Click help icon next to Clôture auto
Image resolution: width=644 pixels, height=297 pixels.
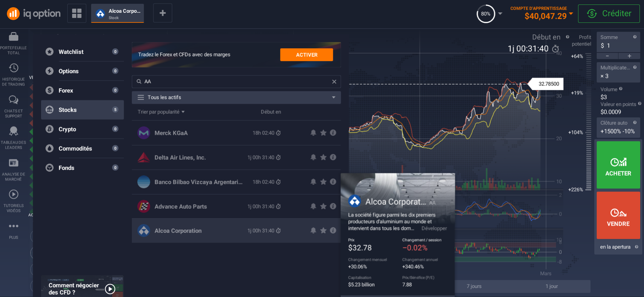click(x=635, y=122)
